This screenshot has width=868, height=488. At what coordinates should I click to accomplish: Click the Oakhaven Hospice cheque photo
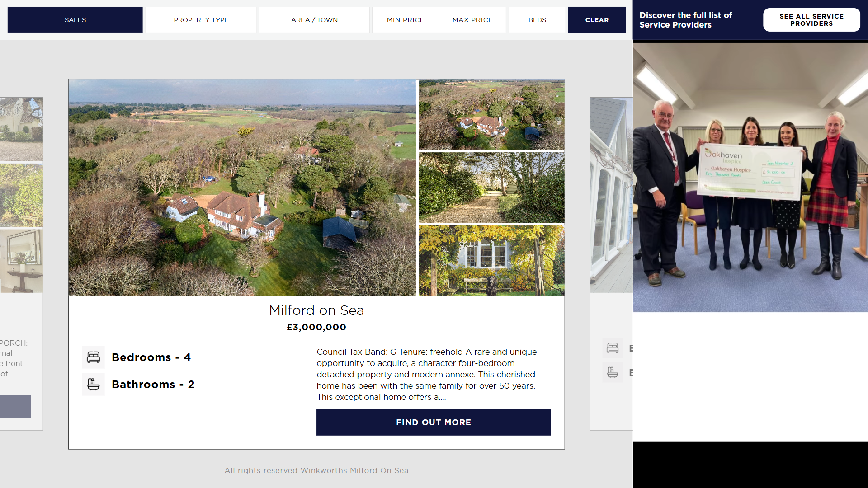click(x=750, y=177)
